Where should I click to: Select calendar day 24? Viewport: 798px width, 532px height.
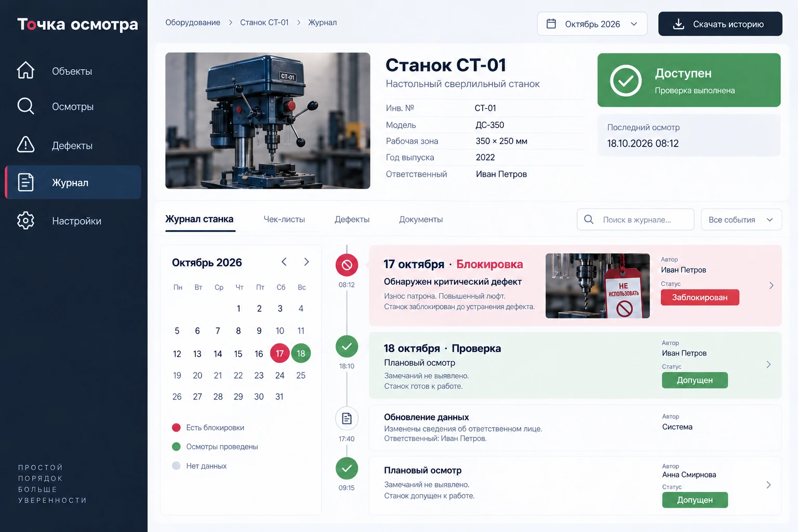coord(280,376)
